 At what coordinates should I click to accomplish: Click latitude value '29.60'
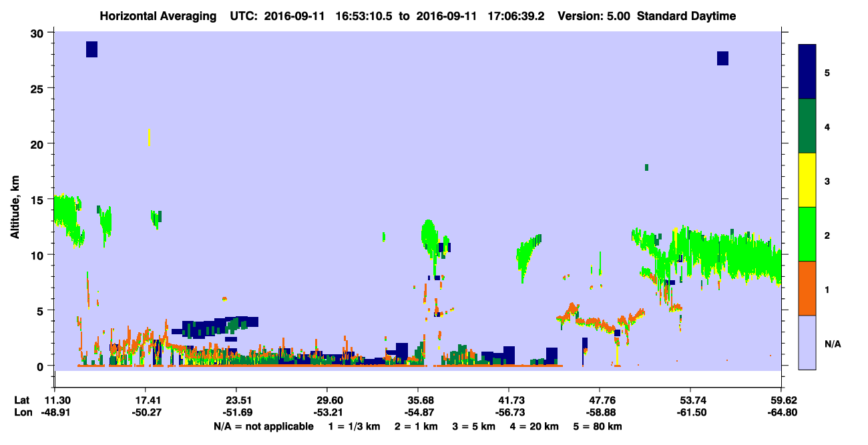[x=327, y=400]
